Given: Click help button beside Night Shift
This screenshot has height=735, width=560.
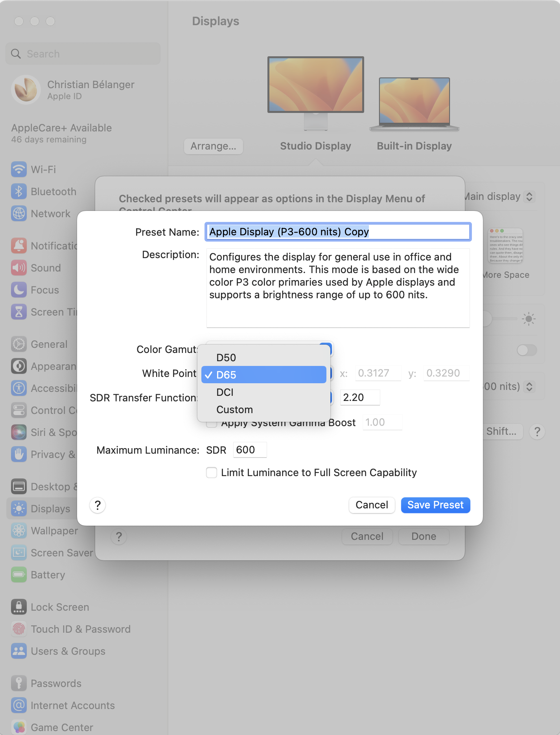Looking at the screenshot, I should pyautogui.click(x=537, y=432).
